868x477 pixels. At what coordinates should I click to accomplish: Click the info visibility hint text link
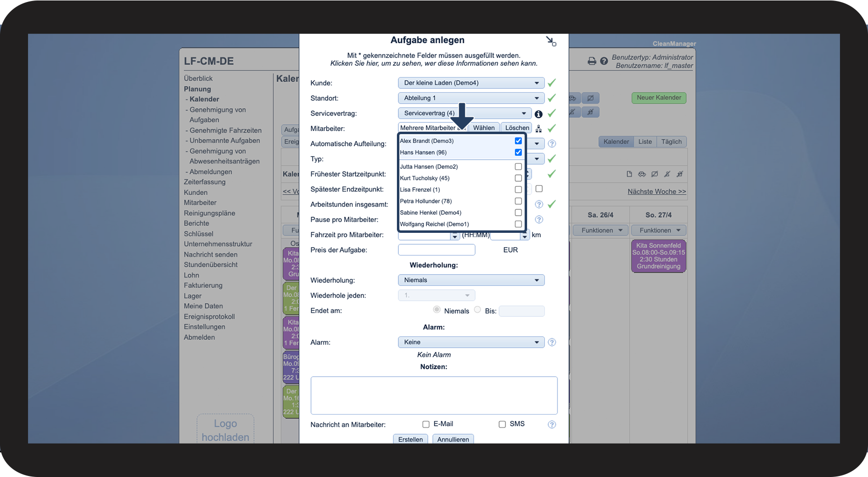point(434,63)
